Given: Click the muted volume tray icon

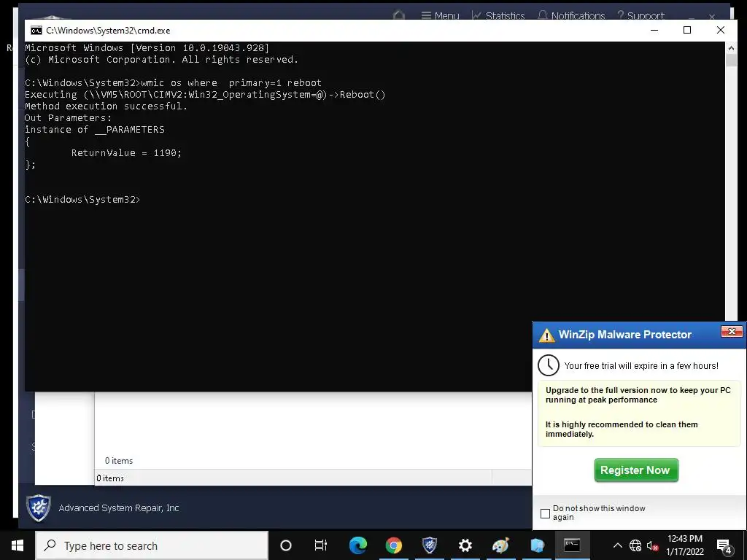Looking at the screenshot, I should click(653, 545).
